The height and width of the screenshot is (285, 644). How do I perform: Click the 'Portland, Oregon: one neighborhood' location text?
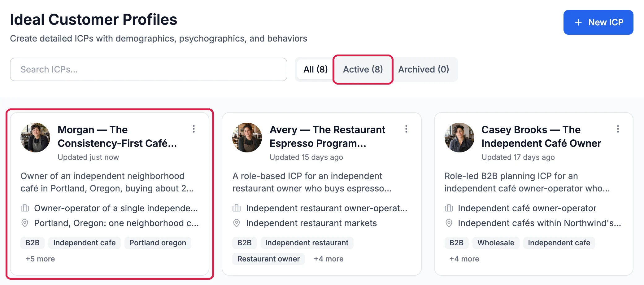click(x=116, y=223)
